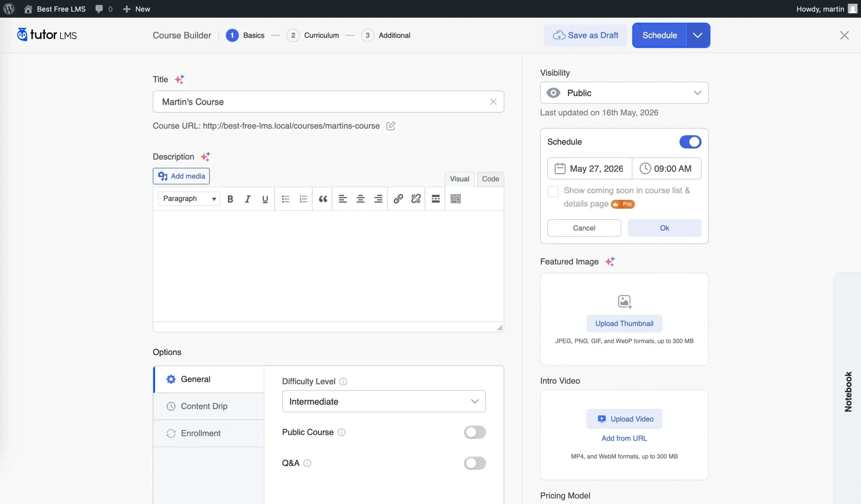Click Difficulty Level info icon
Viewport: 861px width, 504px height.
[343, 381]
